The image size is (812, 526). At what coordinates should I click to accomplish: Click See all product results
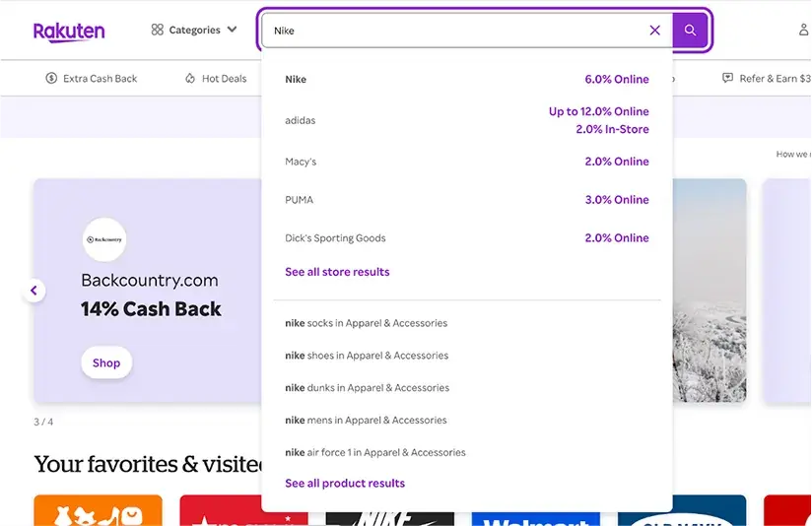[x=345, y=483]
